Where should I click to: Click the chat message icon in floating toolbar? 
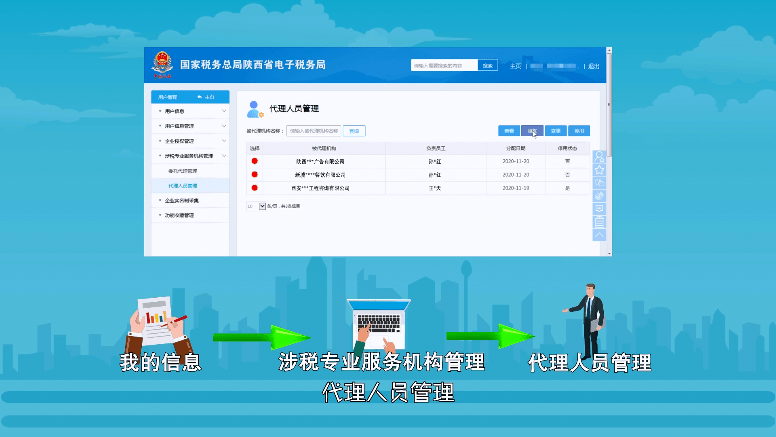pos(599,209)
